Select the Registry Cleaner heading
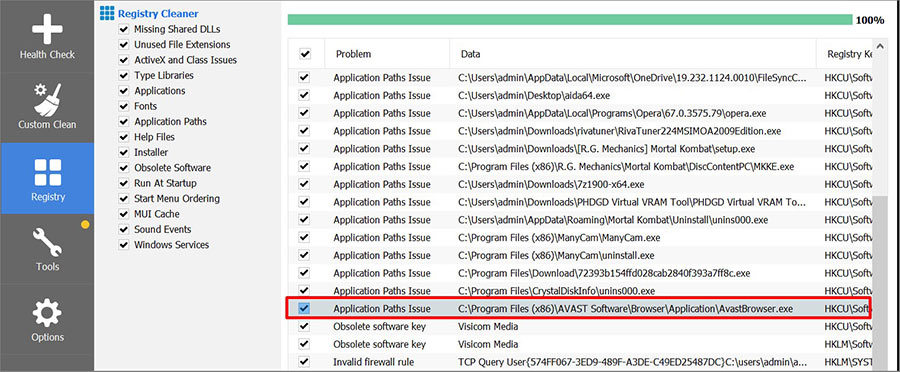The image size is (900, 372). point(158,14)
